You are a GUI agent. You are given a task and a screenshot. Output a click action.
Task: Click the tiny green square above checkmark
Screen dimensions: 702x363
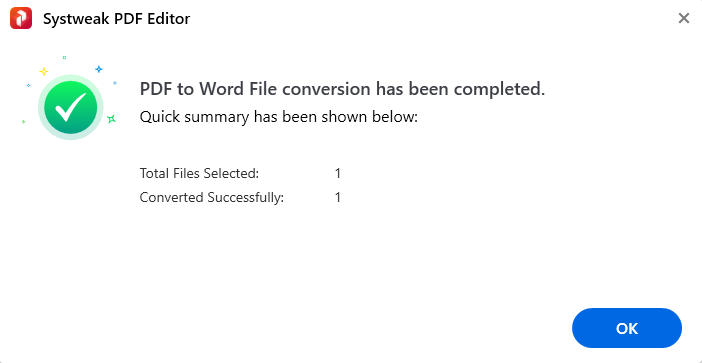click(x=64, y=57)
